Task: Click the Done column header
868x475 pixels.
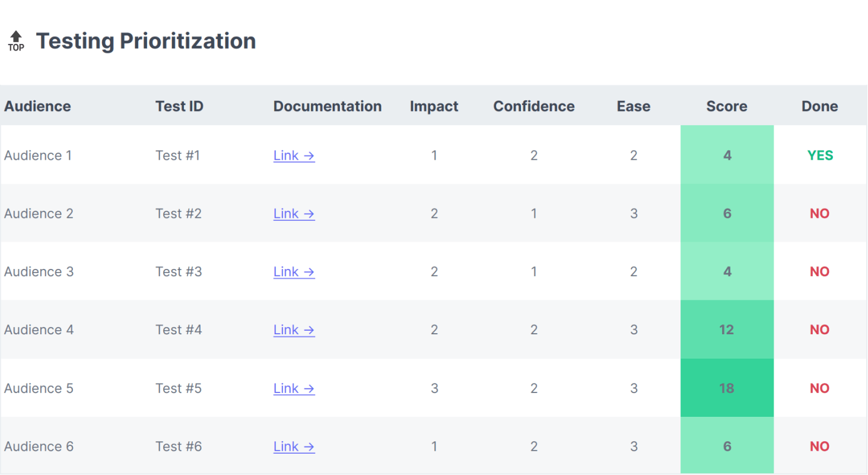Action: click(x=819, y=106)
